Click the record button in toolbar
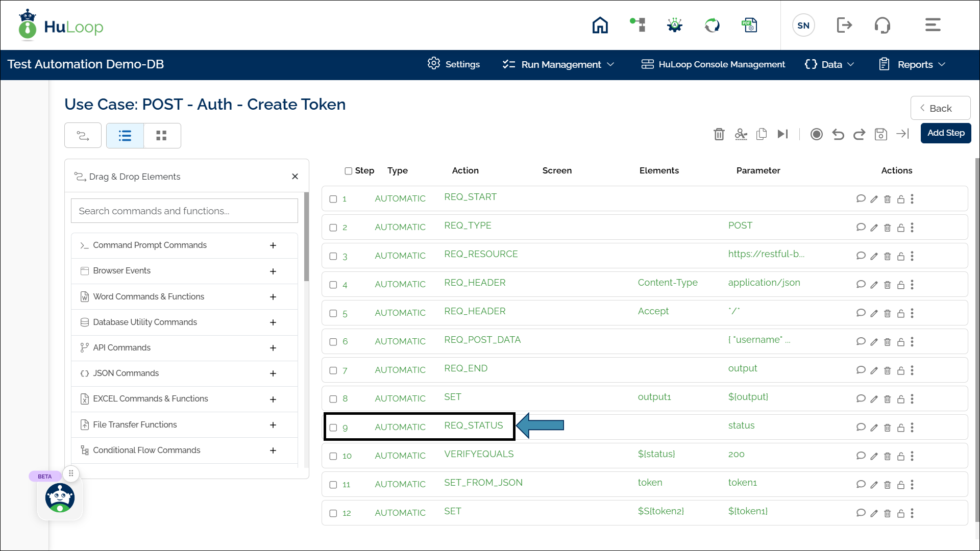 point(816,134)
